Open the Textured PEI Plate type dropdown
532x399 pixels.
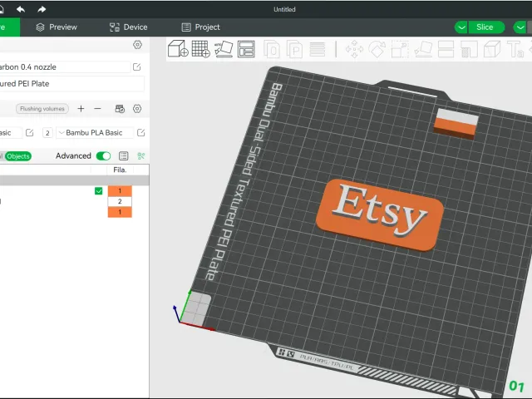[x=72, y=83]
